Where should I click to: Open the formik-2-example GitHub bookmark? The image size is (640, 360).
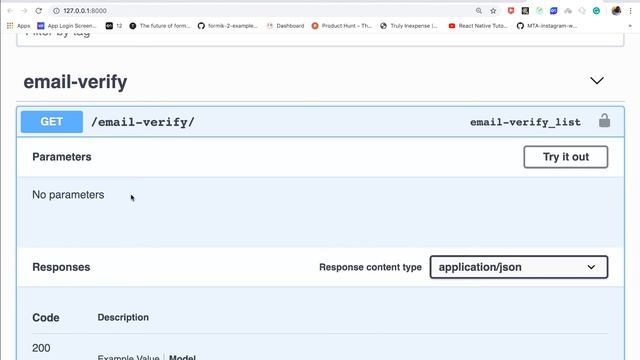(x=228, y=26)
